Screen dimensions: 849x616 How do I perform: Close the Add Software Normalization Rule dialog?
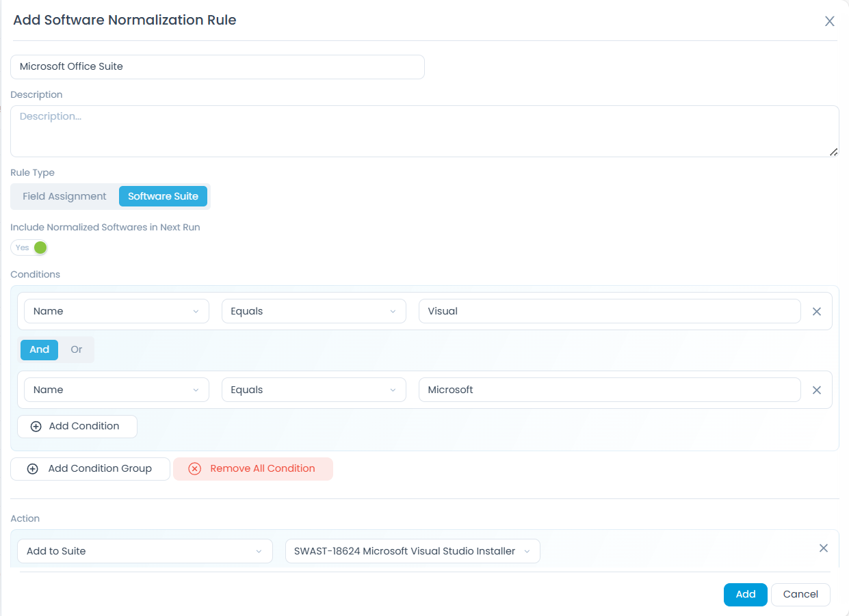(x=829, y=21)
